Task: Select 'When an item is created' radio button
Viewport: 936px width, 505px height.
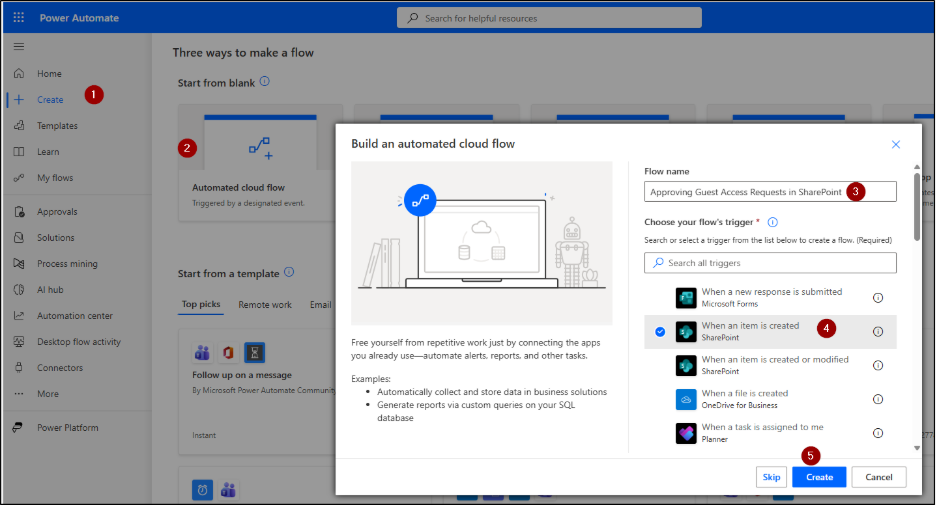Action: (660, 331)
